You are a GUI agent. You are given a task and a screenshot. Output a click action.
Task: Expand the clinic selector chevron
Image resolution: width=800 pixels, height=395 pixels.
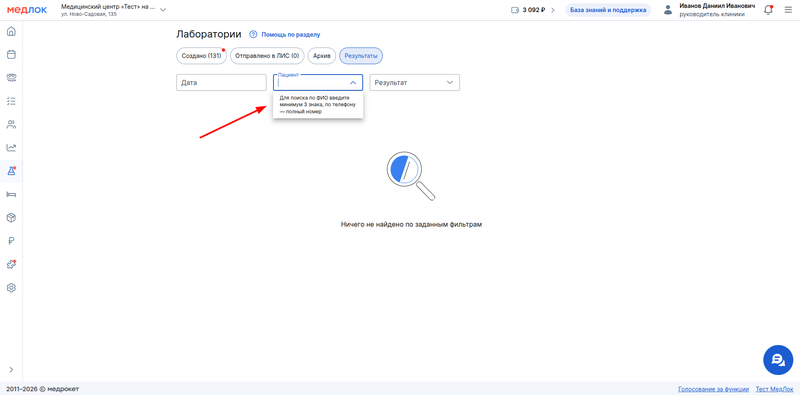[163, 10]
